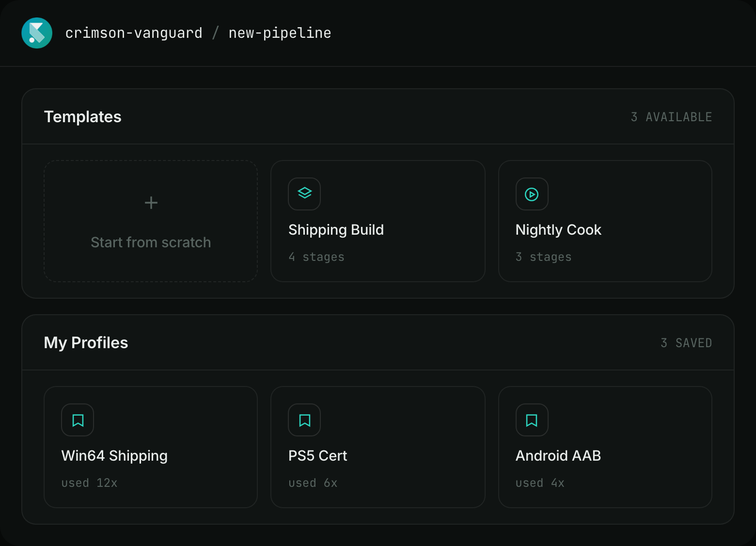756x546 pixels.
Task: Click the teal app logo icon
Action: [x=37, y=33]
